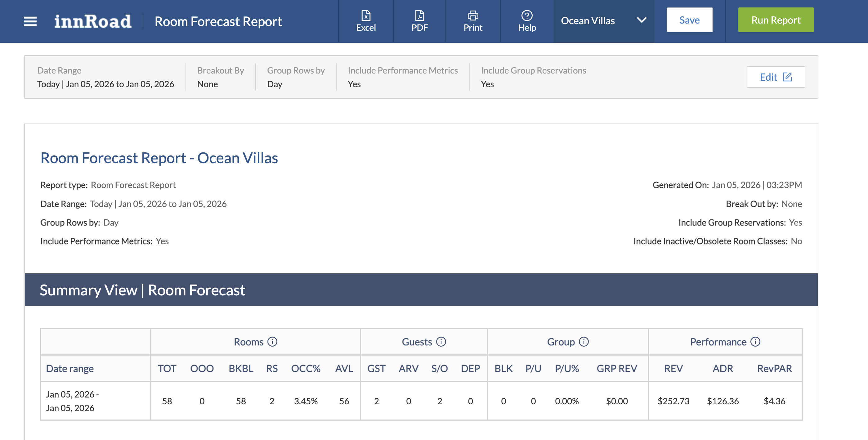Click the GRP REV column header

pos(617,368)
